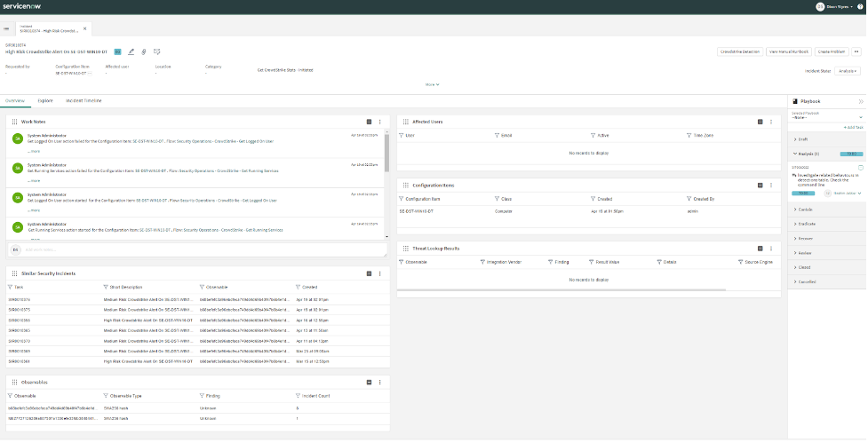Screen dimensions: 868x443
Task: Open the Configuration Item lookup ellipsis in header
Action: point(90,73)
